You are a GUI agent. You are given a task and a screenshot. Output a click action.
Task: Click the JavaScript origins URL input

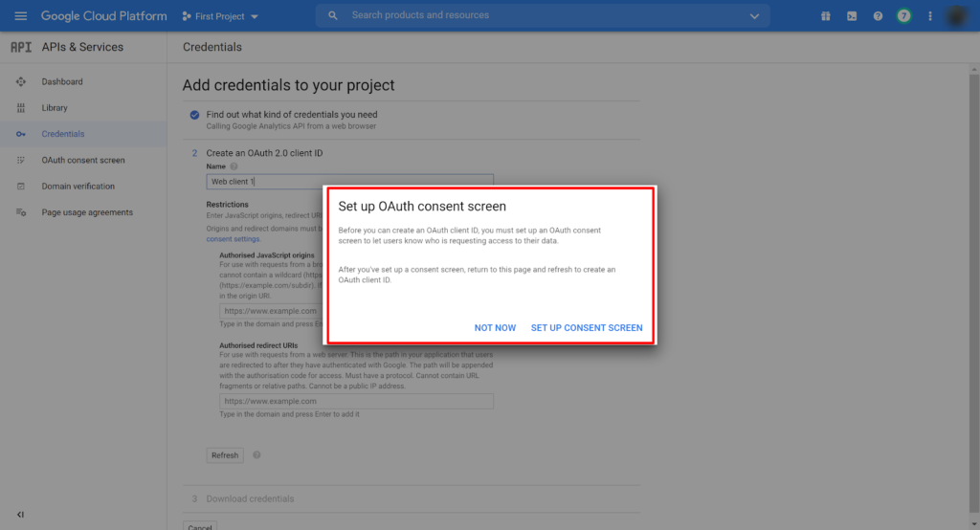tap(271, 311)
